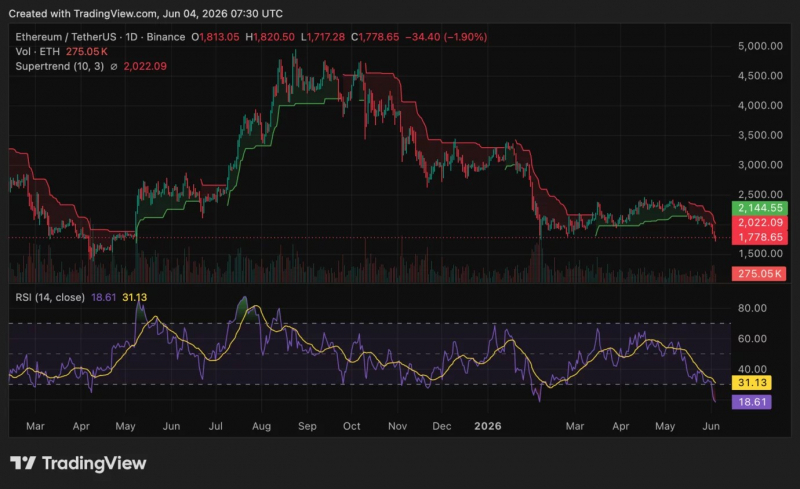Click the −34.40 (−1.90%) change value
Viewport: 800px width, 489px height.
click(x=446, y=37)
